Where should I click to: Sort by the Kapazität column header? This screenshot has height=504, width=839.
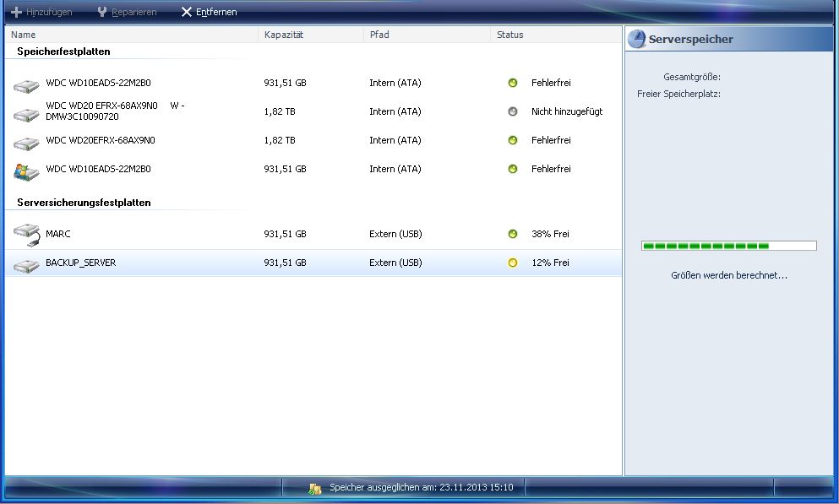pos(284,35)
